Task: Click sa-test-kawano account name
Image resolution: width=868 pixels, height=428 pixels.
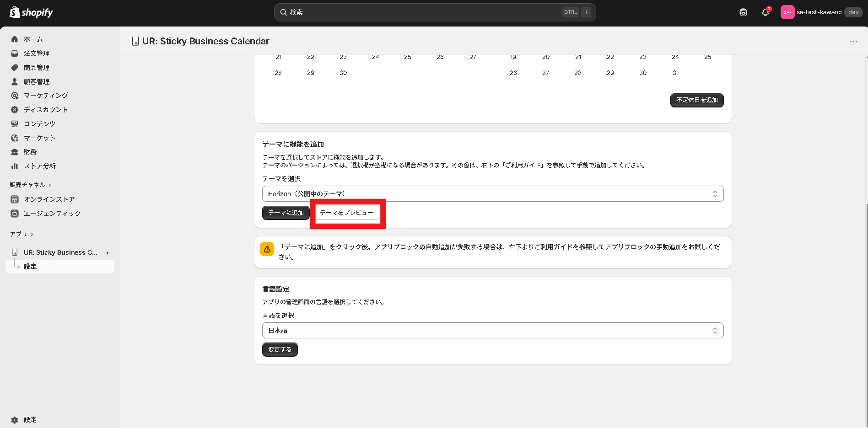Action: tap(819, 12)
